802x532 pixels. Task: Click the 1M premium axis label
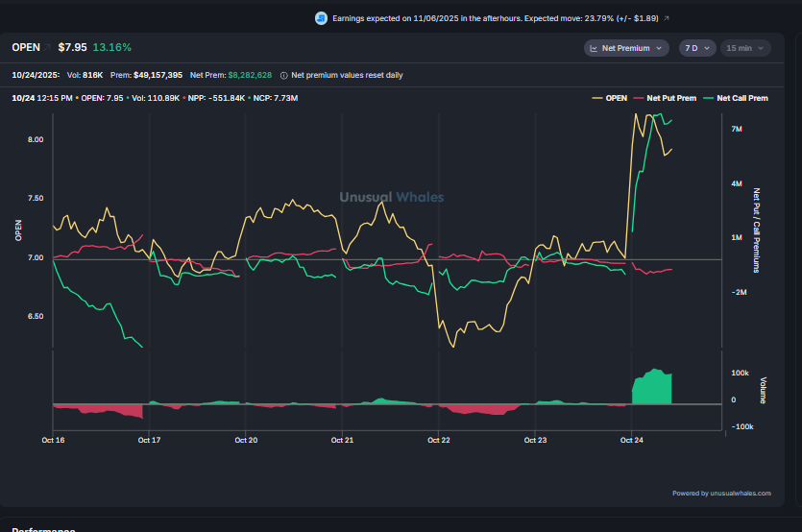(x=737, y=237)
